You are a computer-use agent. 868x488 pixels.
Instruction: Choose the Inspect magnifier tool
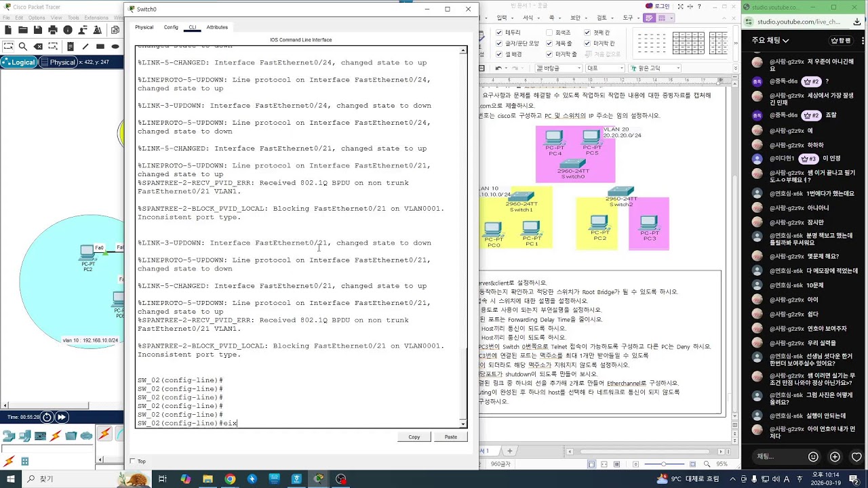pyautogui.click(x=23, y=47)
